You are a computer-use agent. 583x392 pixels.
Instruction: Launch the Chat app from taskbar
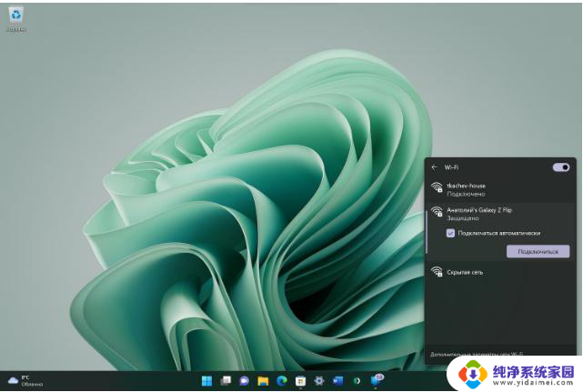(245, 380)
